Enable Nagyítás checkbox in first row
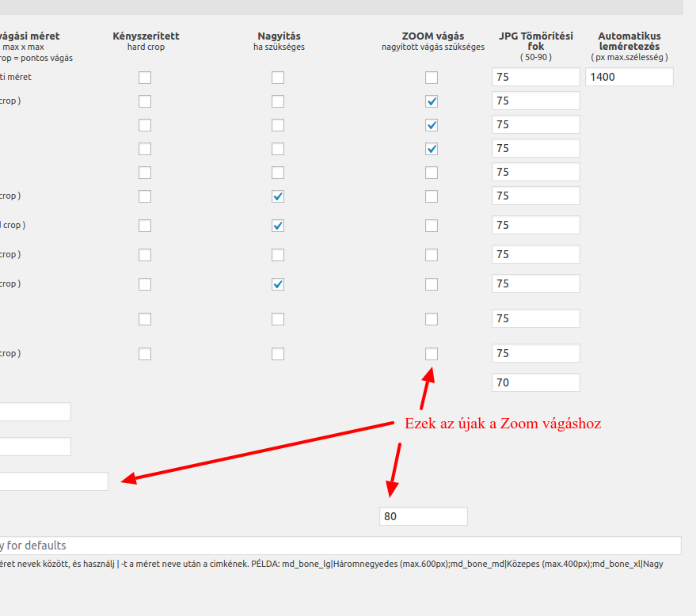 278,78
